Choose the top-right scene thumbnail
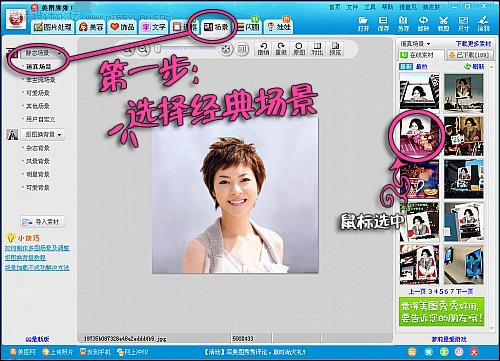Screen dimensions: 500x361 tap(464, 93)
